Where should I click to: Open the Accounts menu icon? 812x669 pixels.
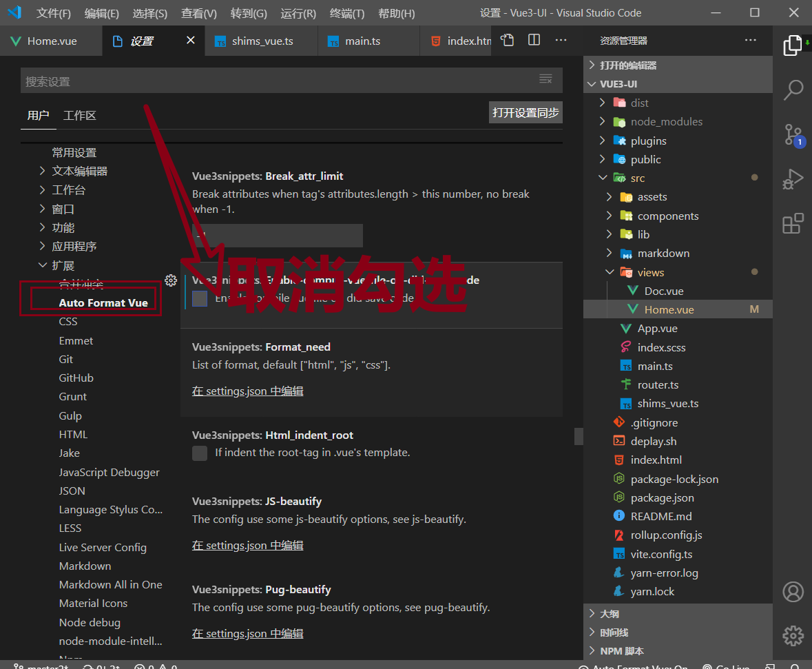coord(792,591)
